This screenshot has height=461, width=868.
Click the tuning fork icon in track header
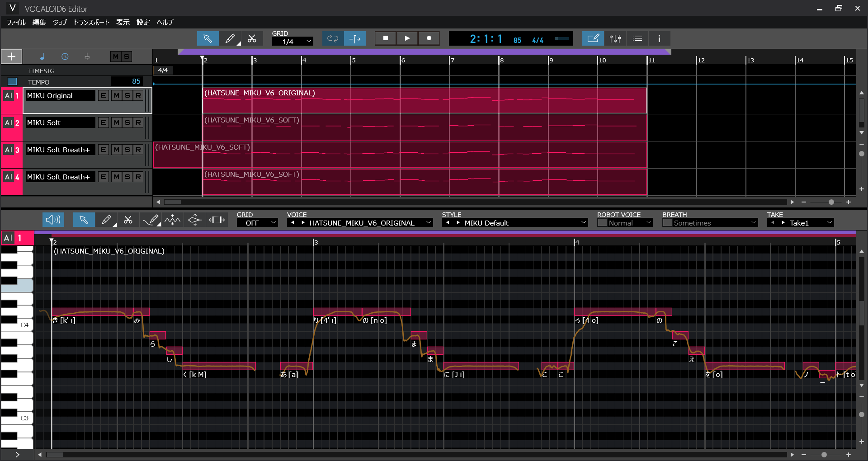pos(87,56)
